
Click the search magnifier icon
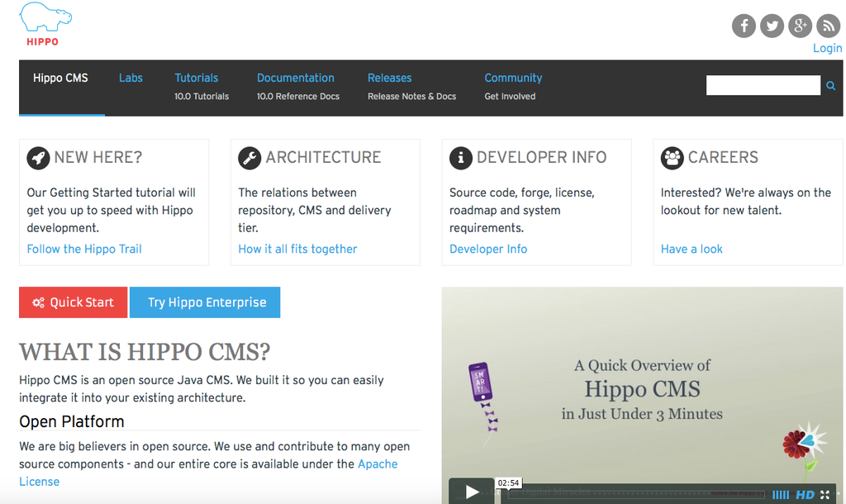[830, 86]
